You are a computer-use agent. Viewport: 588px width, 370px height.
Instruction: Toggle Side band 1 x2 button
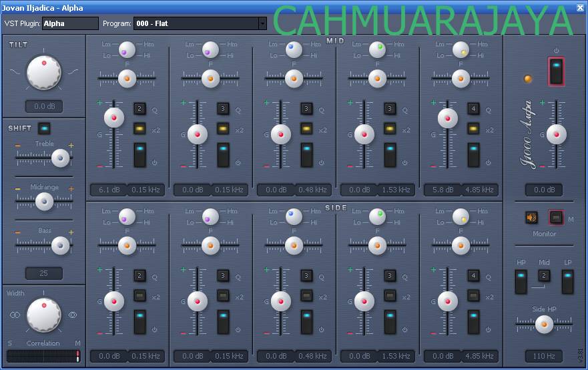click(x=139, y=296)
